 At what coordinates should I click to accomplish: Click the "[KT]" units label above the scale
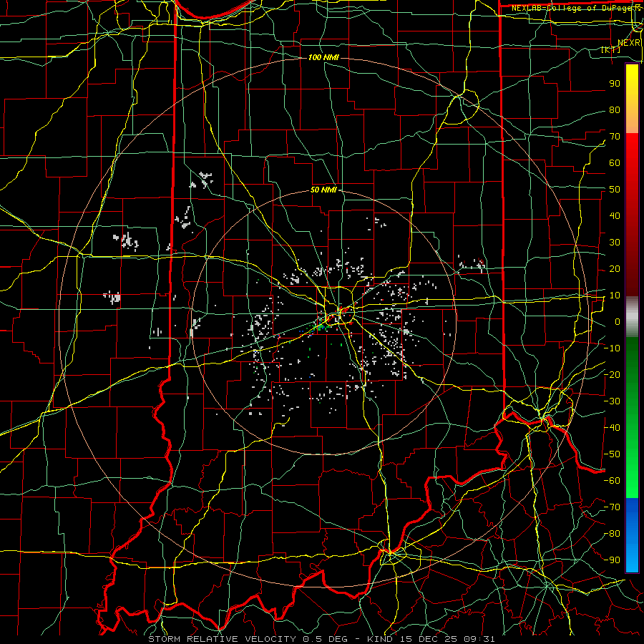tap(610, 49)
